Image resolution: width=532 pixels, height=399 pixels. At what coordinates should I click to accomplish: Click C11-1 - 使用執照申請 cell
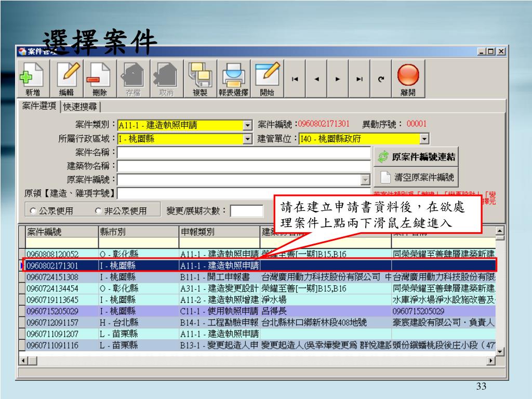tap(220, 311)
